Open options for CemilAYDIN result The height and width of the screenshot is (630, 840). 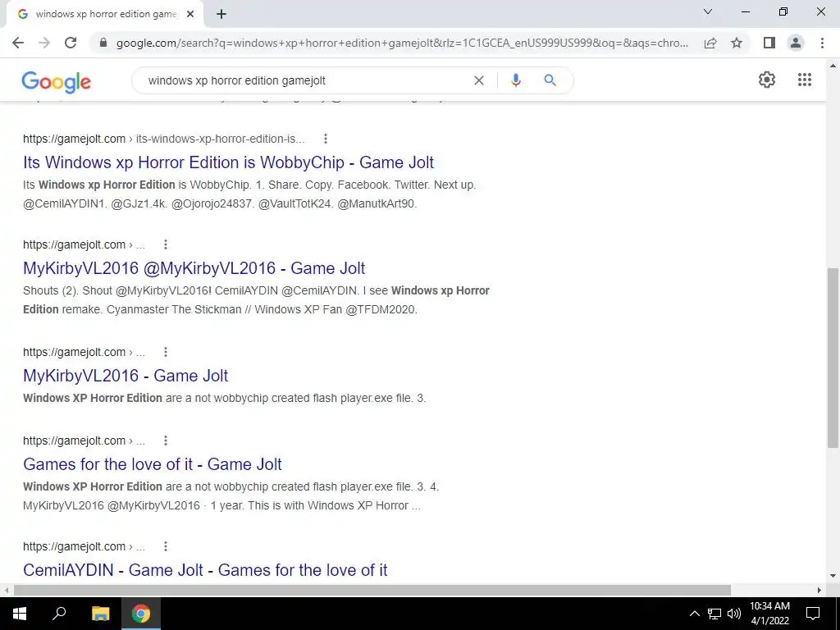166,546
